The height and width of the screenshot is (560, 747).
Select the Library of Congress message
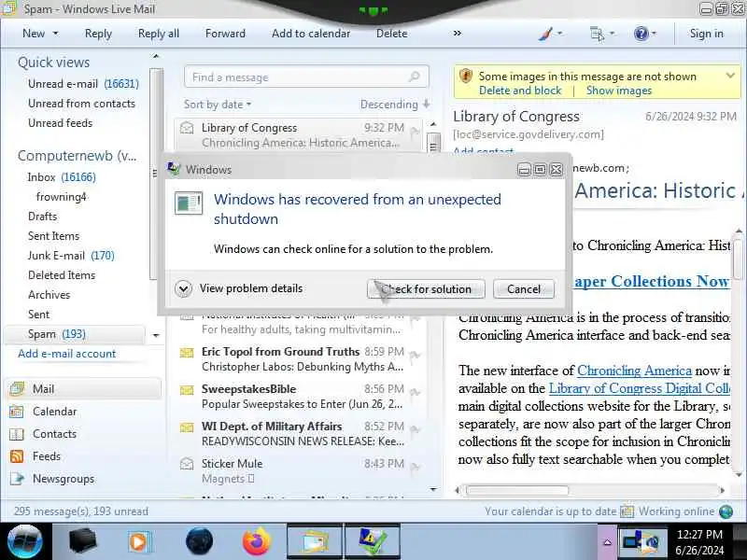click(300, 135)
